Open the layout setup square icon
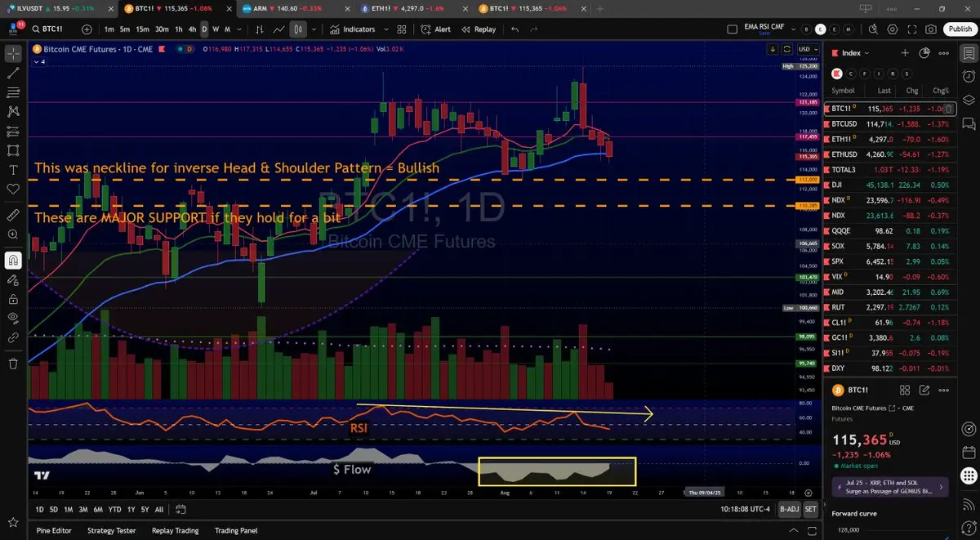 [x=733, y=29]
